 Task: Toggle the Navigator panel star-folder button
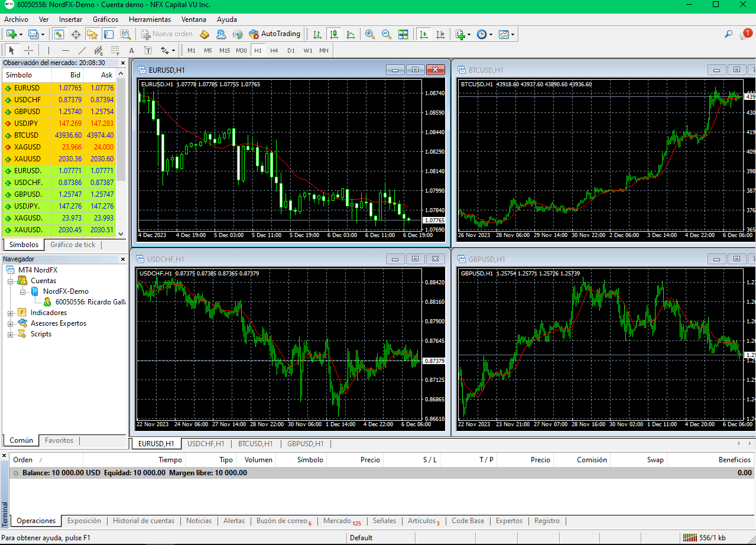pos(93,34)
